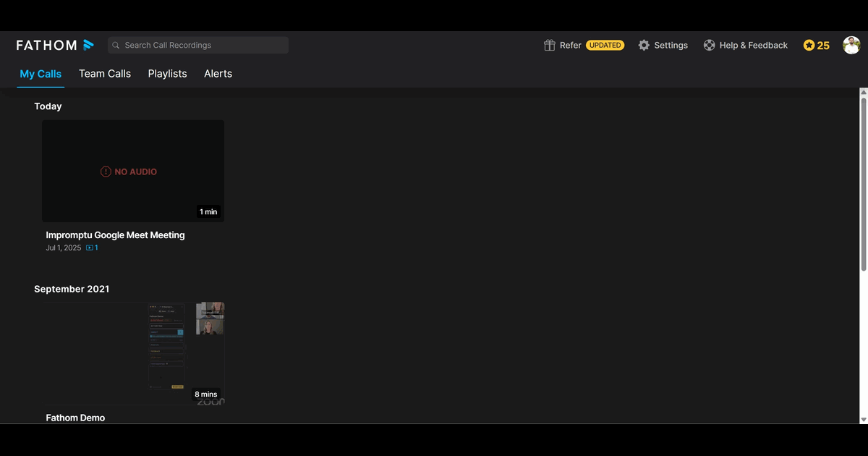Switch to the My Calls tab
This screenshot has width=868, height=456.
coord(41,74)
